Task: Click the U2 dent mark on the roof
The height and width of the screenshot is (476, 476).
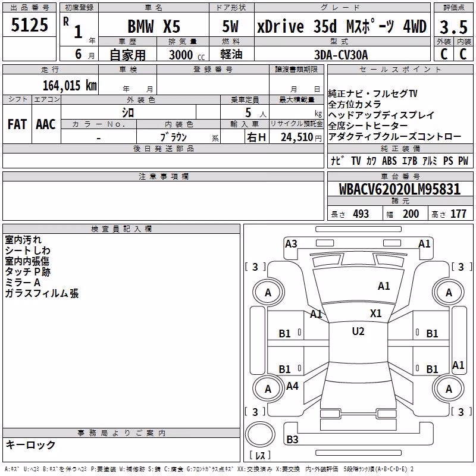Action: tap(358, 331)
